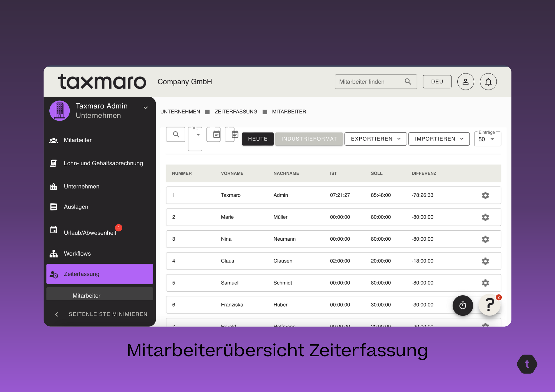Open Lohn- und Gehaltsabrechnung menu

click(103, 163)
